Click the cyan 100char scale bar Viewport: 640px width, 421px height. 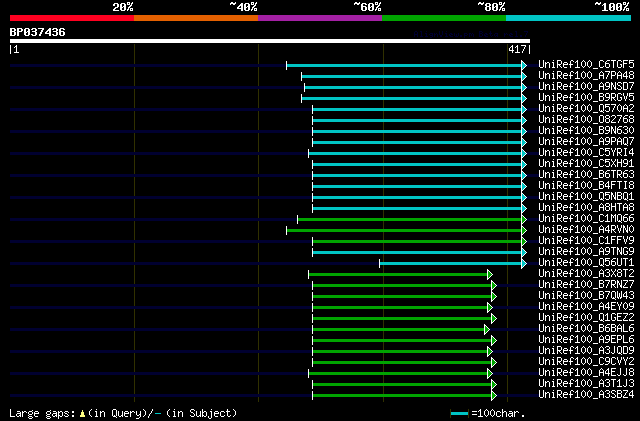tap(460, 414)
